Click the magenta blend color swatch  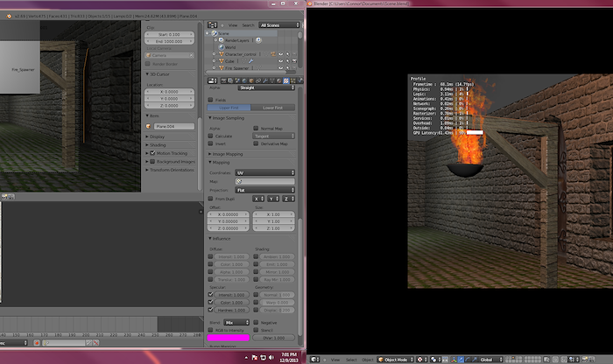tap(229, 338)
